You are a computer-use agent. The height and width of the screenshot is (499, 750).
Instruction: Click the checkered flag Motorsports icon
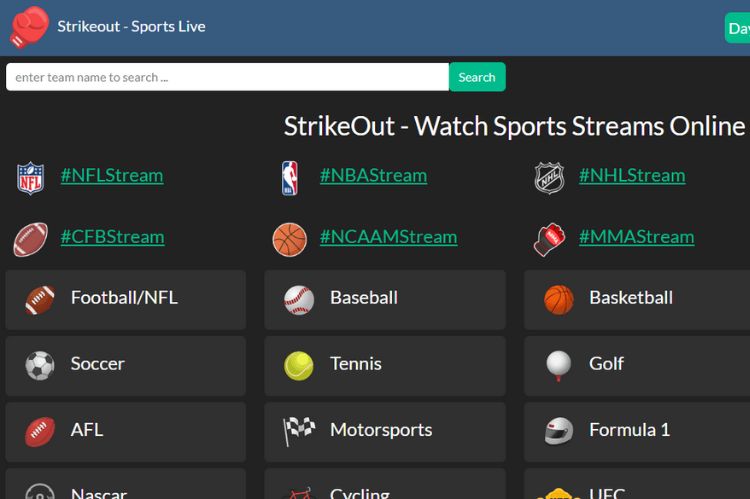point(299,431)
